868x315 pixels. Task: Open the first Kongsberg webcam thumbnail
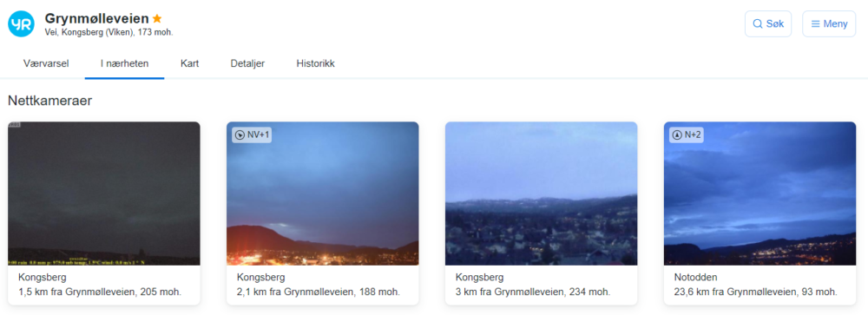click(104, 194)
